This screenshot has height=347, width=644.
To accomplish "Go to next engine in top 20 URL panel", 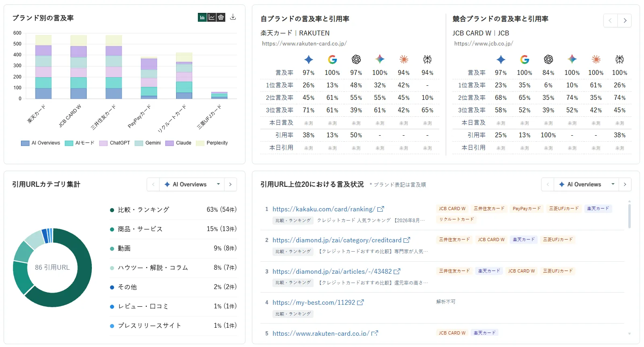I will tap(625, 184).
